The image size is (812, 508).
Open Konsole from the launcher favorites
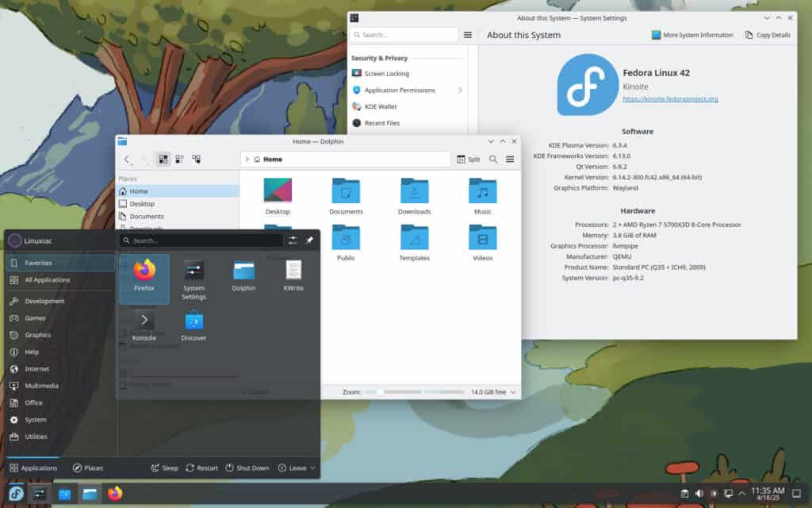[x=144, y=325]
